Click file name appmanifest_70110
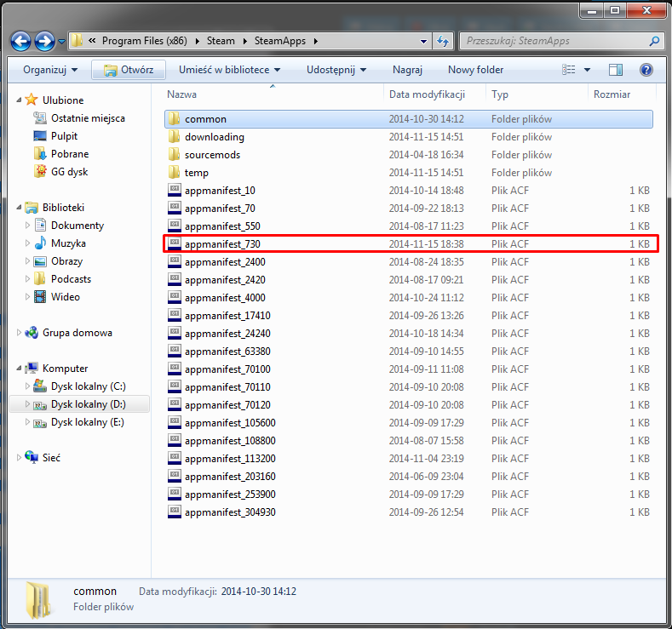 [227, 387]
